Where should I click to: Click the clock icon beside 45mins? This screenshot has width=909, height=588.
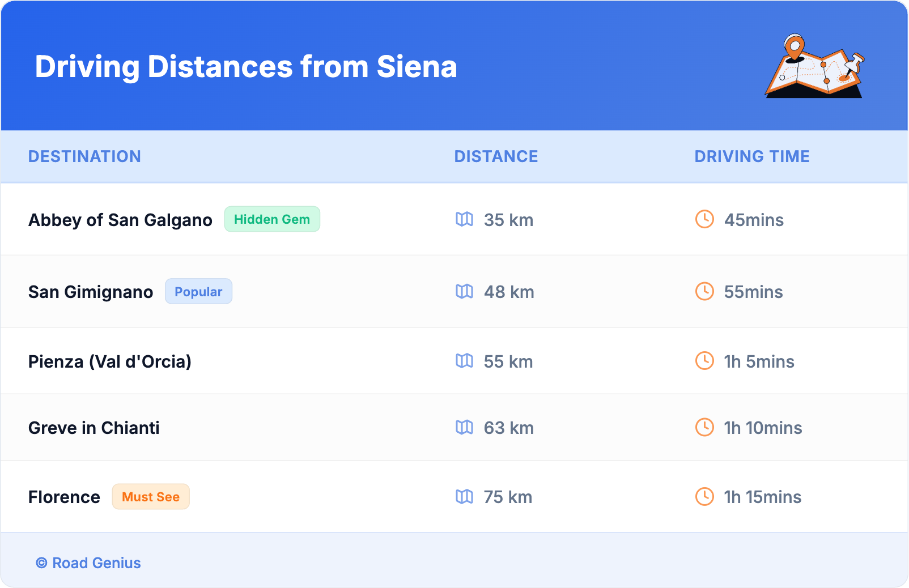704,219
